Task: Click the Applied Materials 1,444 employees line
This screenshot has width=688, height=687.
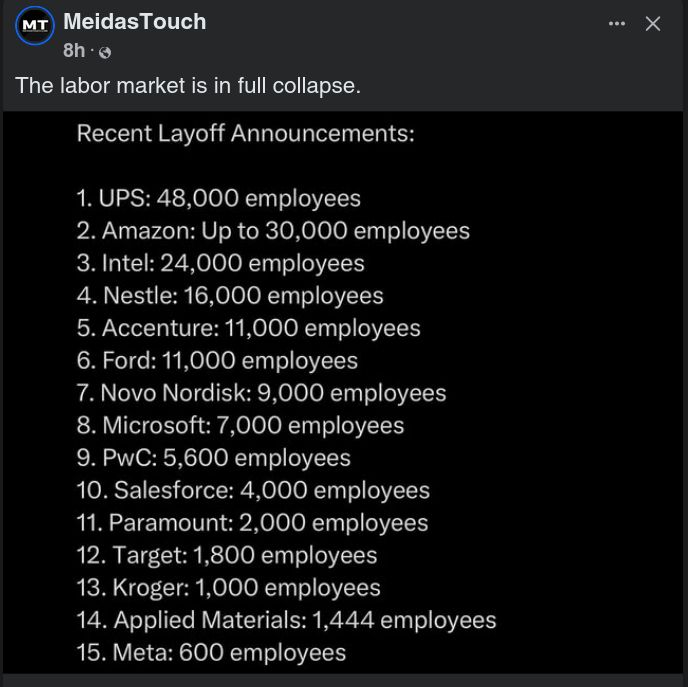Action: (x=286, y=620)
